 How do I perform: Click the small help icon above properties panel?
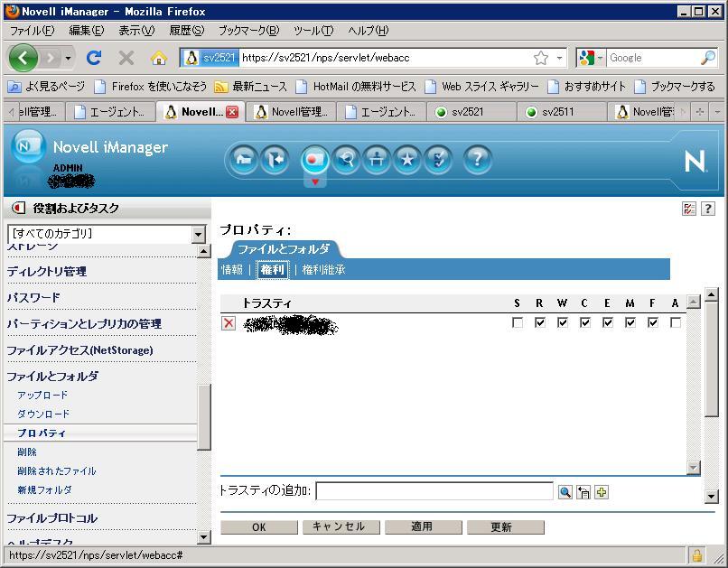(707, 209)
